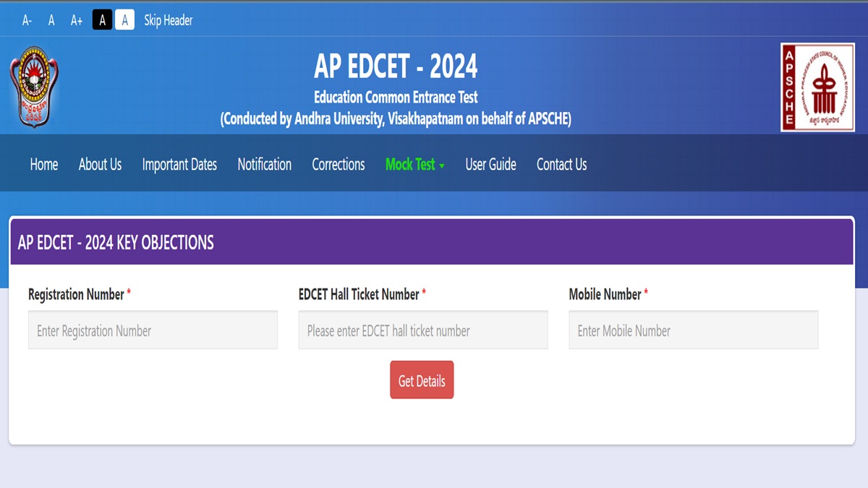Open the Notification page
This screenshot has width=868, height=488.
coord(265,165)
